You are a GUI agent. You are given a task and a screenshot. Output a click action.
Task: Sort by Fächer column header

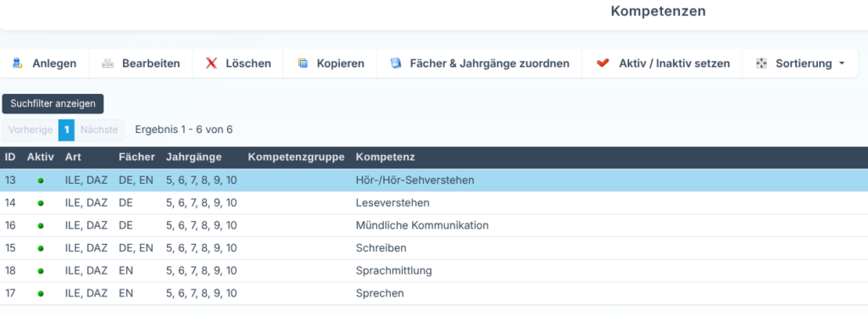click(x=136, y=158)
